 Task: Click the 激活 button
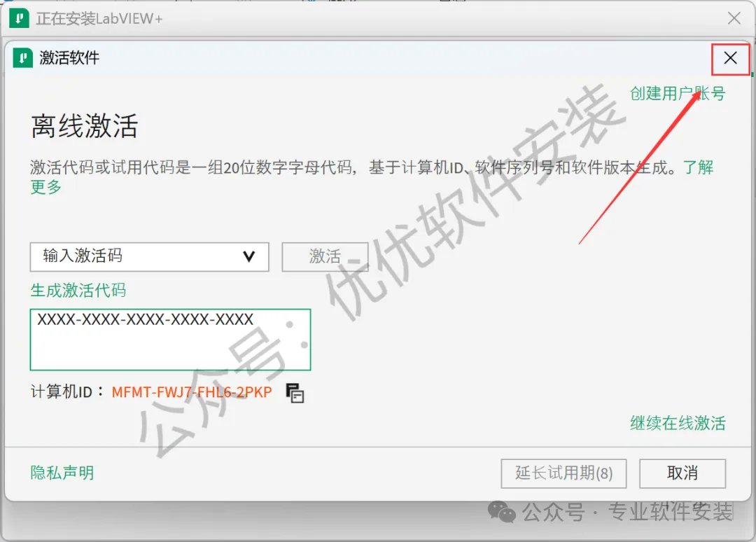(325, 256)
